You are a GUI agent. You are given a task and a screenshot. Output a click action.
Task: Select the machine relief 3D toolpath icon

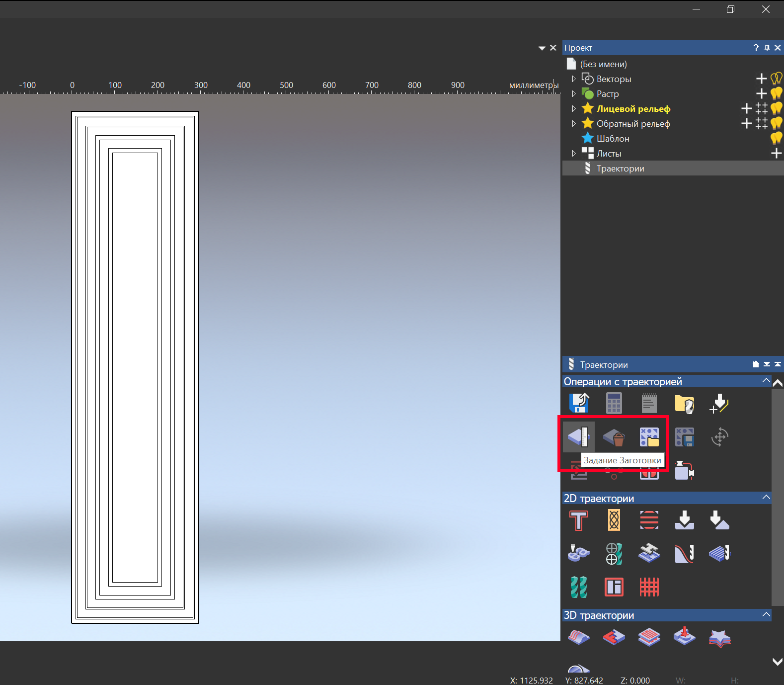tap(579, 637)
